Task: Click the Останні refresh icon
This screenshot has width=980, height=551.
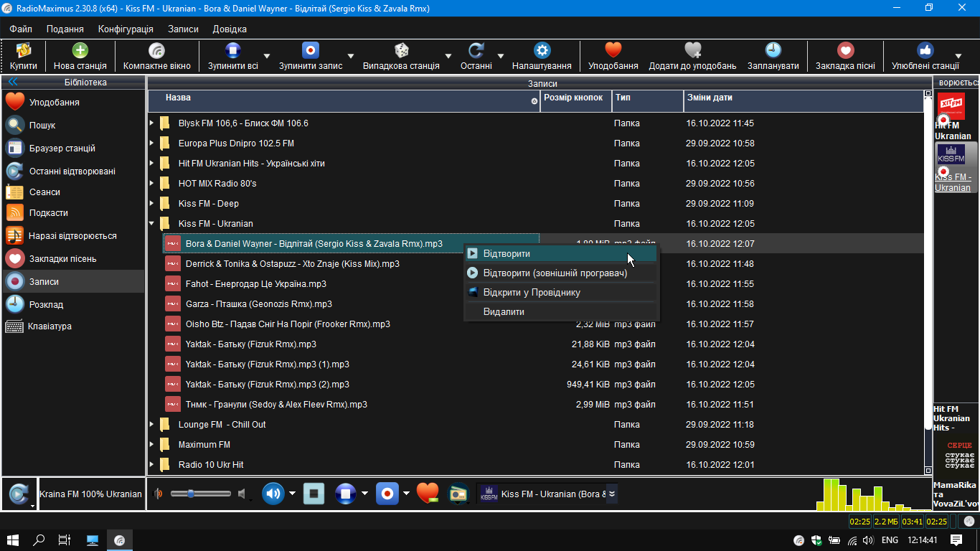Action: [x=476, y=51]
